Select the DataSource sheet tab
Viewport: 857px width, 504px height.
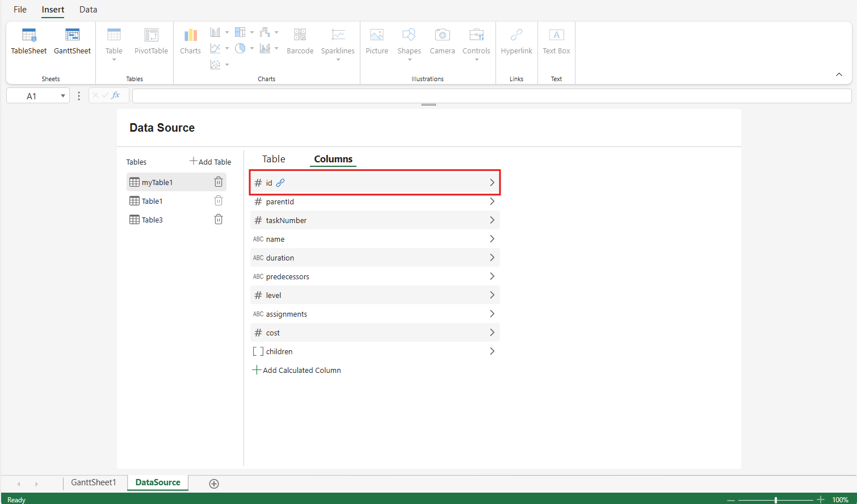click(x=158, y=482)
